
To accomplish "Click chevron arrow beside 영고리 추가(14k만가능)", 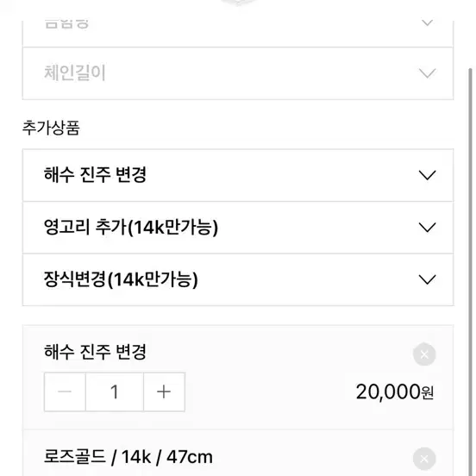I will (427, 227).
